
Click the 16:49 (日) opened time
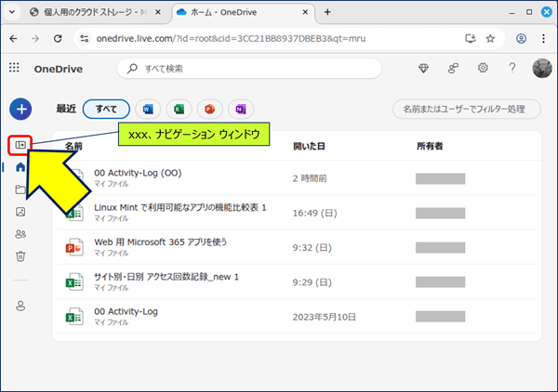point(314,213)
